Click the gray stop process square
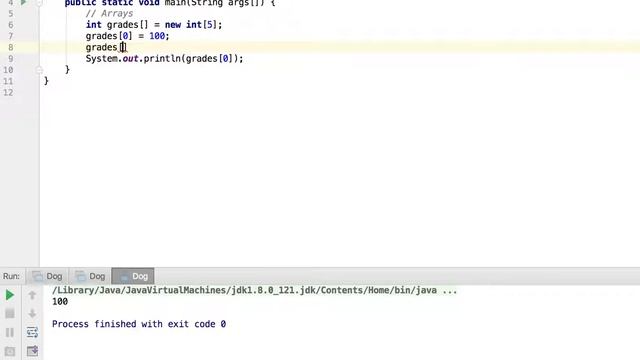This screenshot has height=360, width=640. [10, 313]
